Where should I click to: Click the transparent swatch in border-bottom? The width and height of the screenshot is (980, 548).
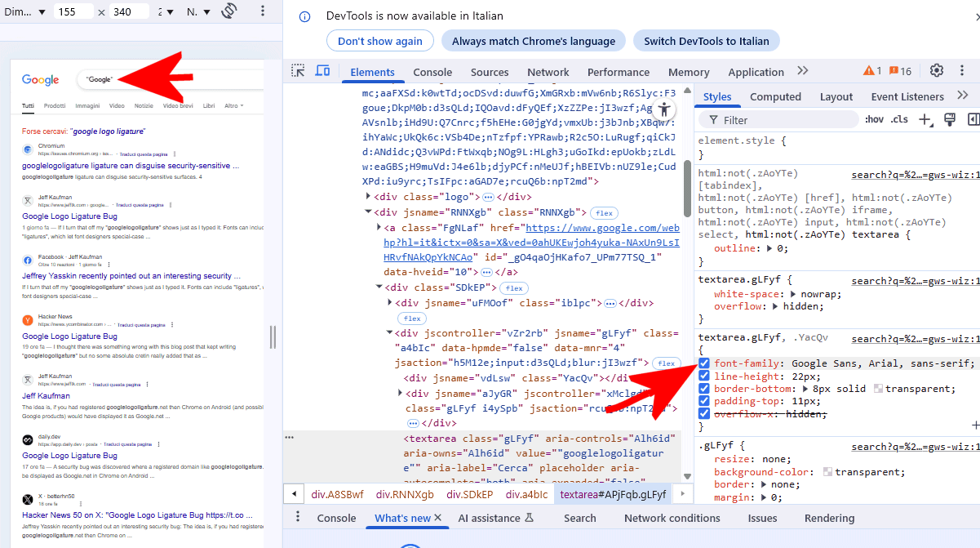click(878, 389)
